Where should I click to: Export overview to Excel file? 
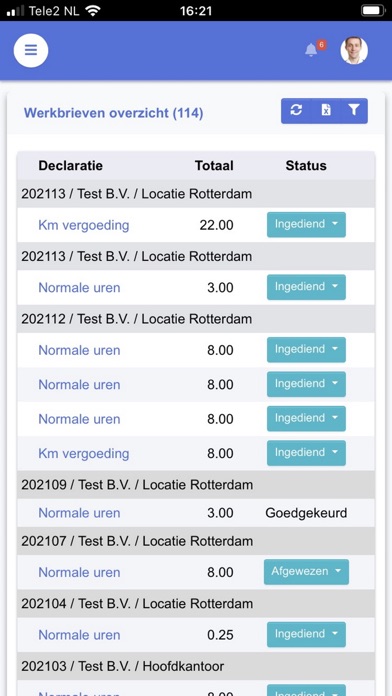point(326,111)
